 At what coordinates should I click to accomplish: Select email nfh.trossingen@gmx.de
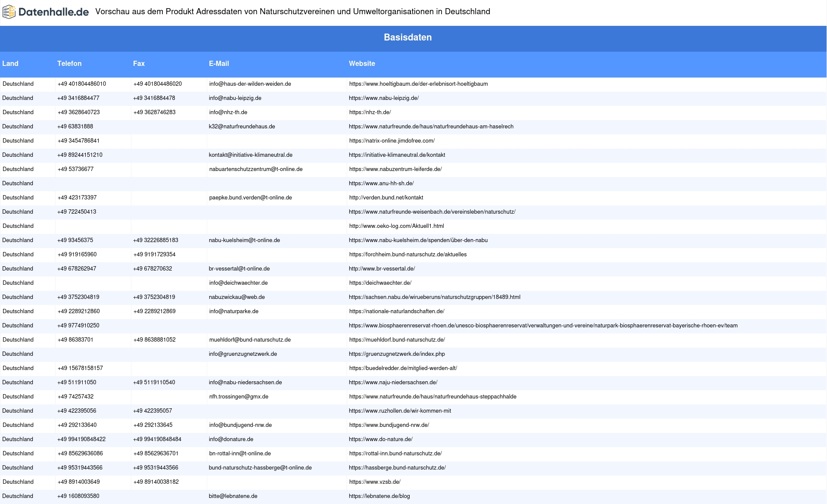239,397
